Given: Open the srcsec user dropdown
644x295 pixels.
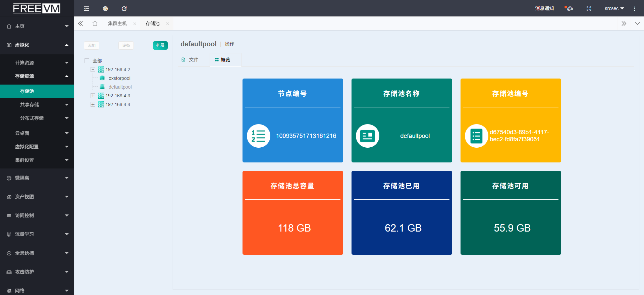Looking at the screenshot, I should (x=614, y=9).
